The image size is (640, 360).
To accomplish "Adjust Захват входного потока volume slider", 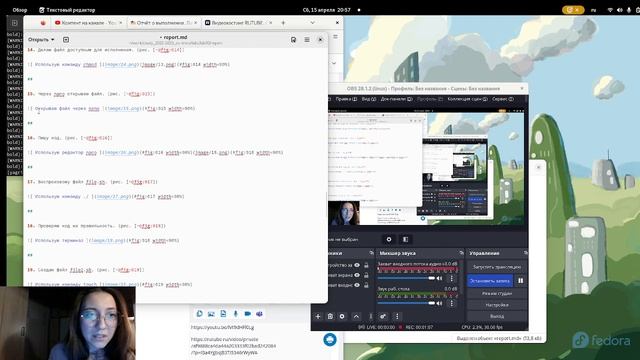I will (406, 278).
